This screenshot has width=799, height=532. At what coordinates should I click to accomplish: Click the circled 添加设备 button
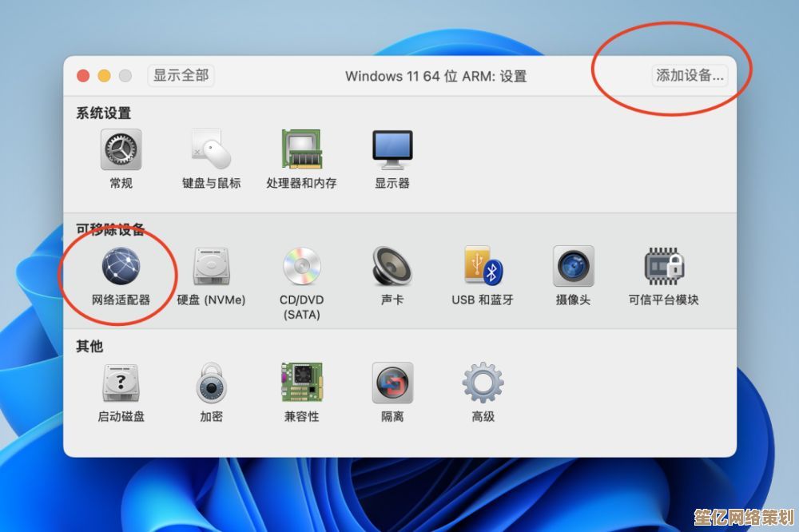[686, 77]
